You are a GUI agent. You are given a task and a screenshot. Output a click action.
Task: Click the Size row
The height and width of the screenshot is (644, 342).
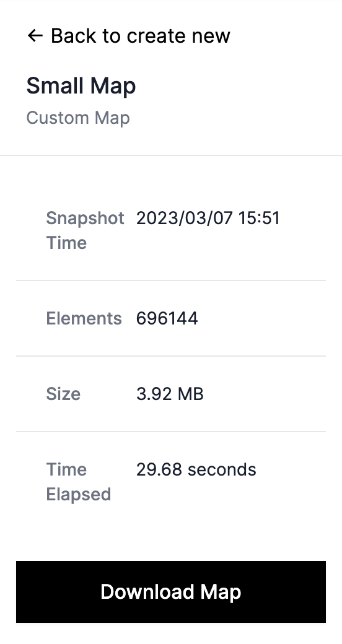pyautogui.click(x=171, y=394)
